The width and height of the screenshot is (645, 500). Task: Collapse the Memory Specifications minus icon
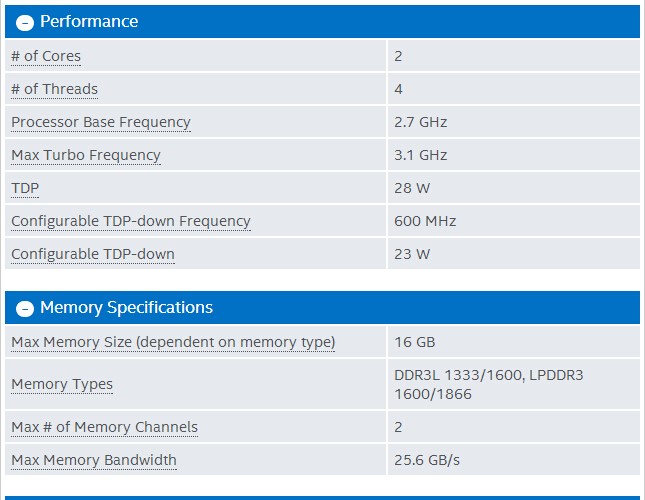[x=25, y=309]
